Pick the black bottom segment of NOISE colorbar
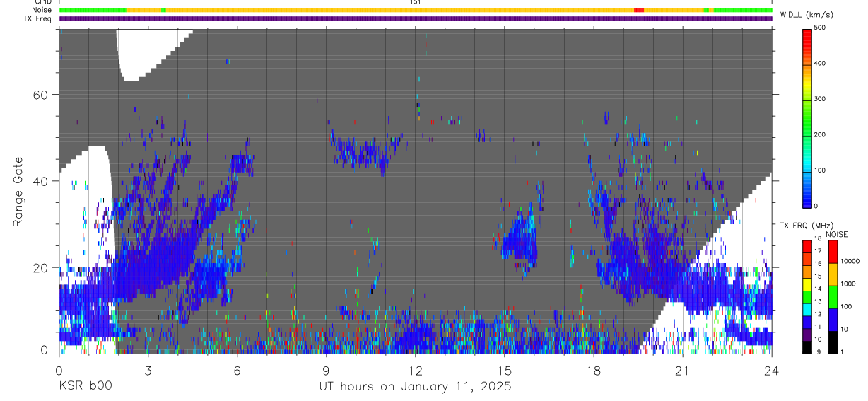868x401 pixels. 833,342
